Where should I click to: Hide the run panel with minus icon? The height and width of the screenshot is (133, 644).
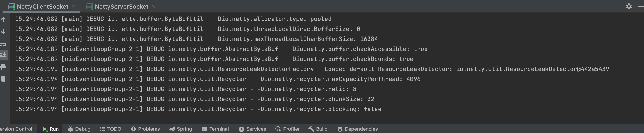point(641,6)
